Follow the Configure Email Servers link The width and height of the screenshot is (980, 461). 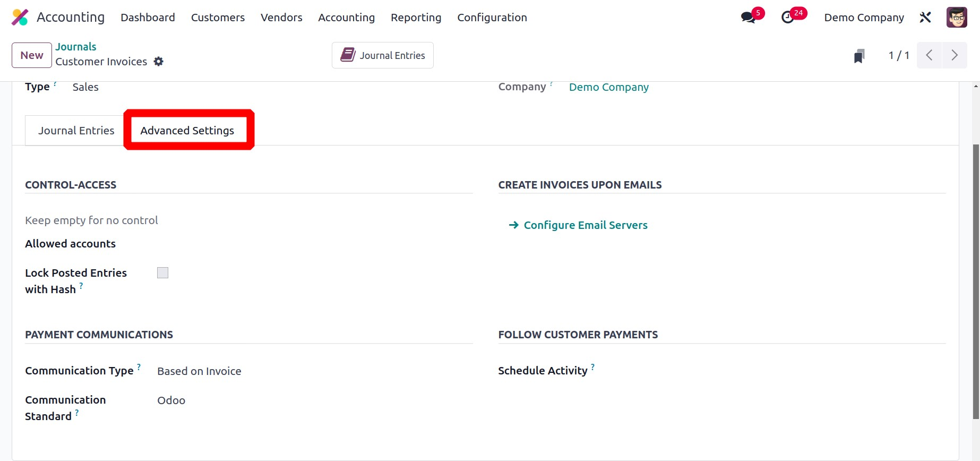click(x=586, y=225)
